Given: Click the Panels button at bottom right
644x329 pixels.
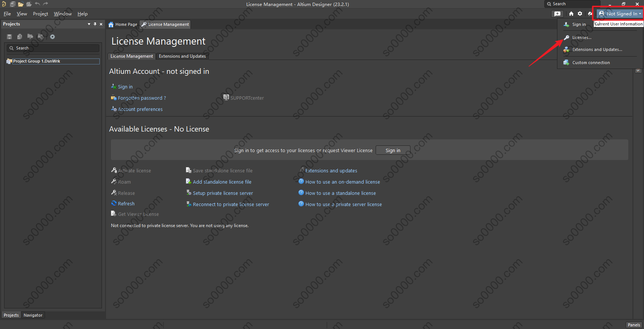Looking at the screenshot, I should (x=634, y=325).
